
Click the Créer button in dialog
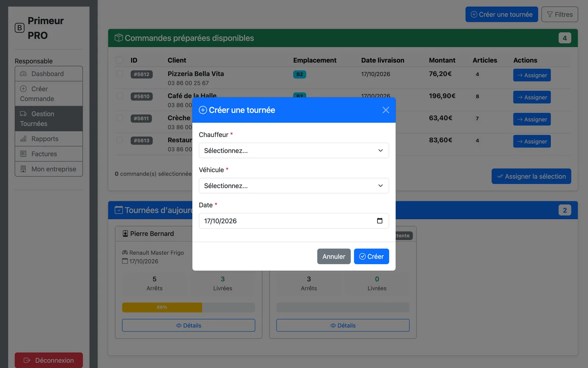point(371,256)
